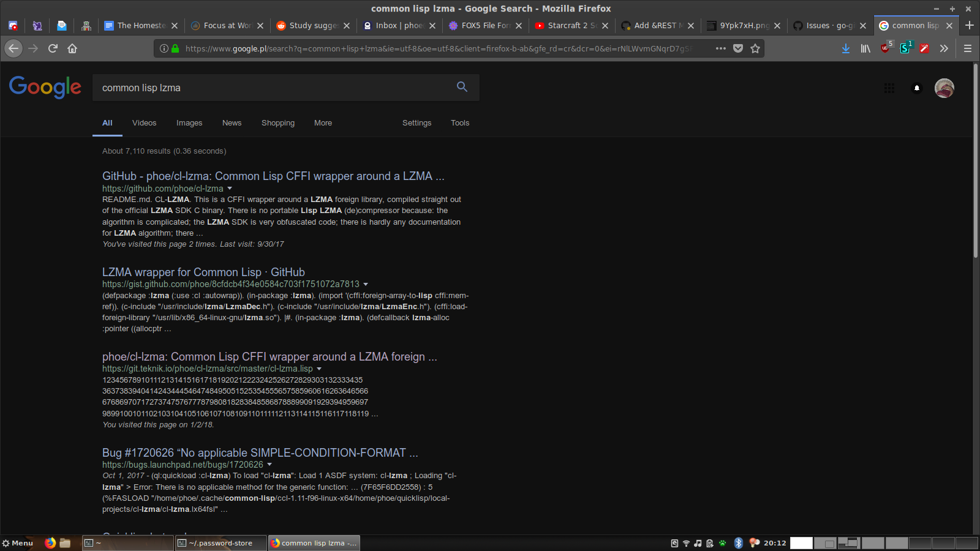This screenshot has width=980, height=551.
Task: Expand the gist.github.com result options arrow
Action: 366,284
